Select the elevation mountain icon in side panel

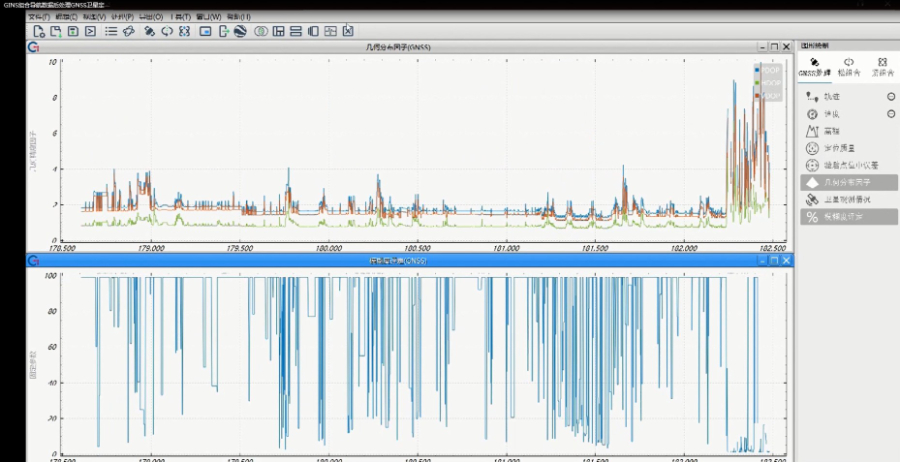813,130
